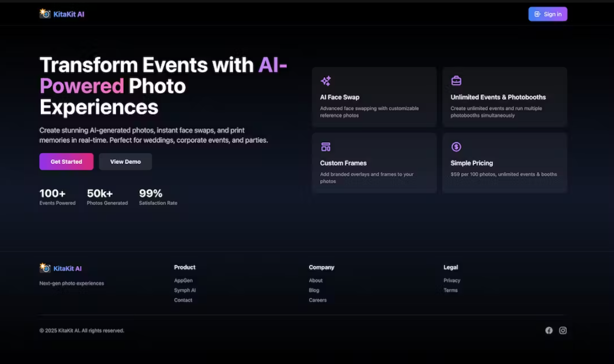The image size is (614, 364).
Task: Open the About footer link
Action: (316, 280)
